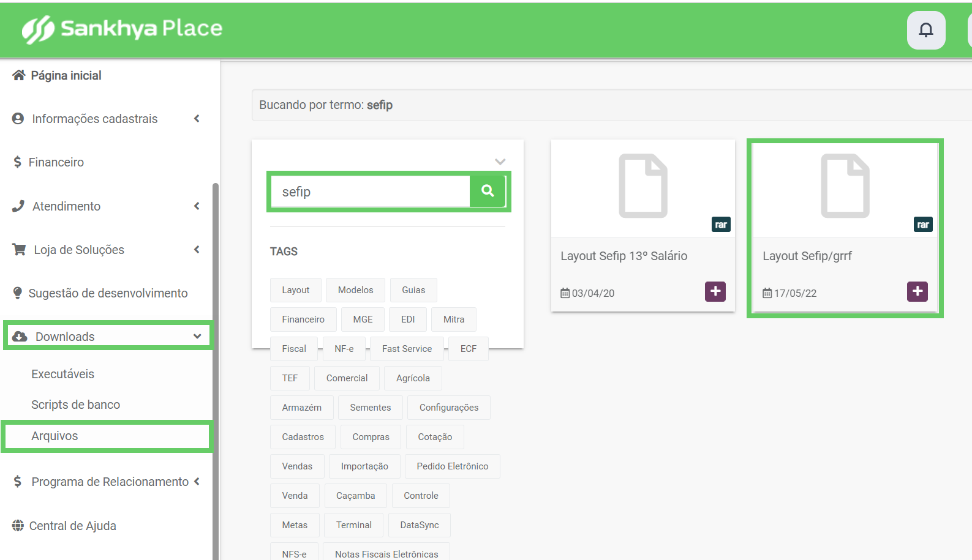Viewport: 972px width, 560px height.
Task: Add the Layout Sefip 13º Salário file
Action: 715,291
